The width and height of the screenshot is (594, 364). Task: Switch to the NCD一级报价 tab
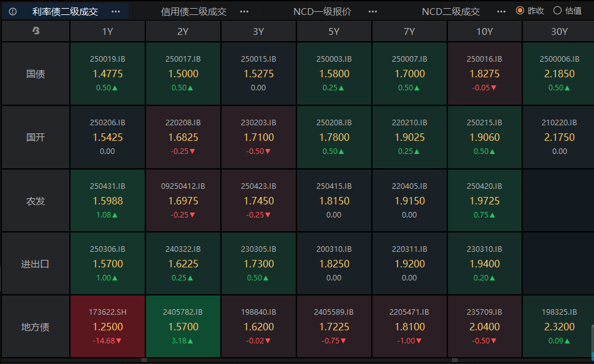point(322,11)
